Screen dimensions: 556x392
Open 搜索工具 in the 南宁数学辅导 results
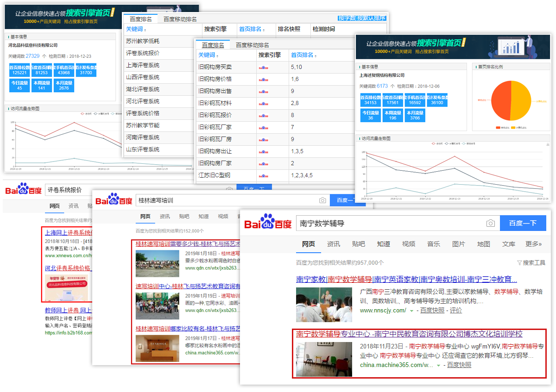point(531,262)
